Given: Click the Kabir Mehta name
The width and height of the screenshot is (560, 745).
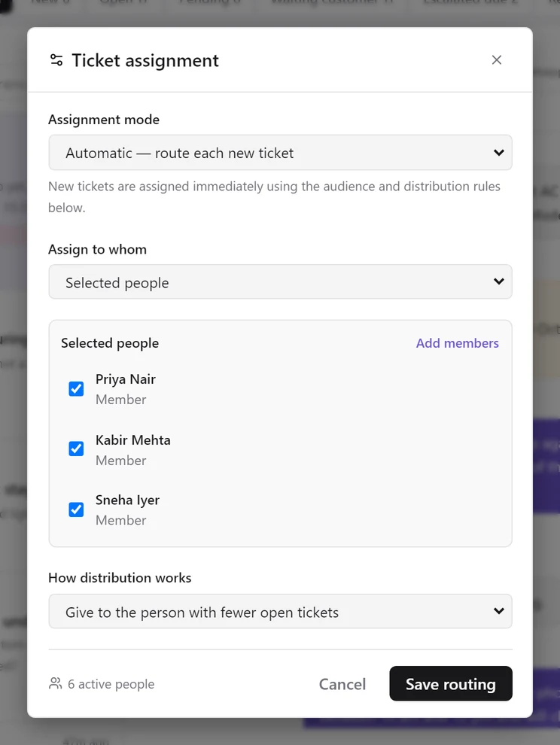Looking at the screenshot, I should point(133,440).
